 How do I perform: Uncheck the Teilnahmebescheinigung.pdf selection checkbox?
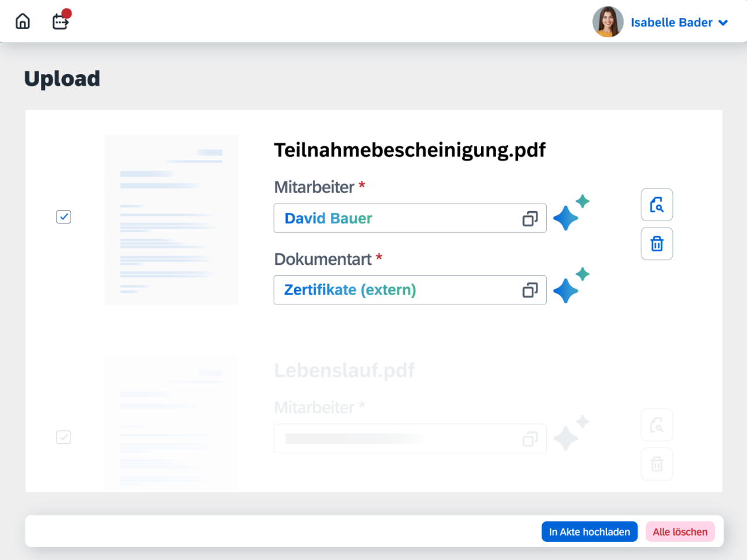pyautogui.click(x=63, y=216)
